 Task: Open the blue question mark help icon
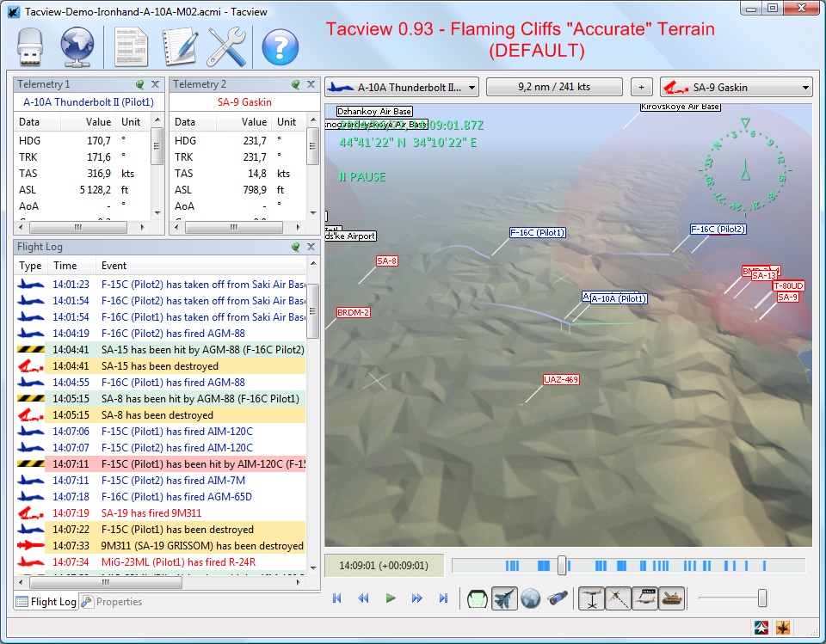(x=280, y=47)
